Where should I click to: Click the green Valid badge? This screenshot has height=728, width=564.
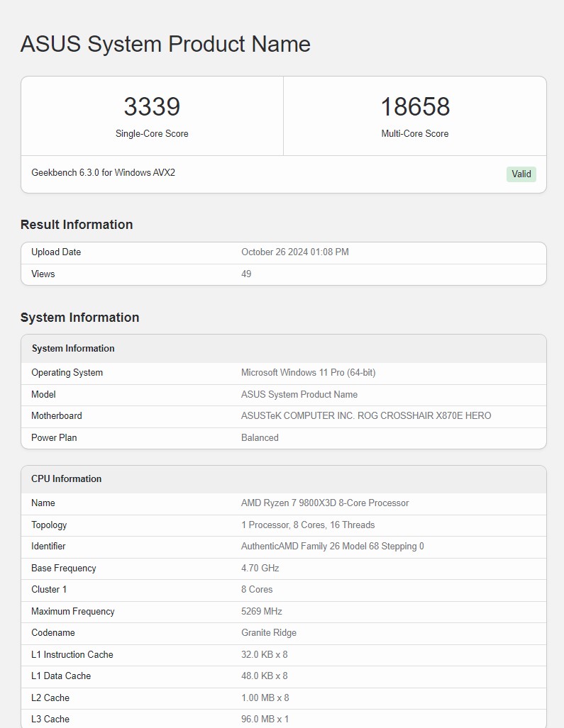tap(521, 174)
